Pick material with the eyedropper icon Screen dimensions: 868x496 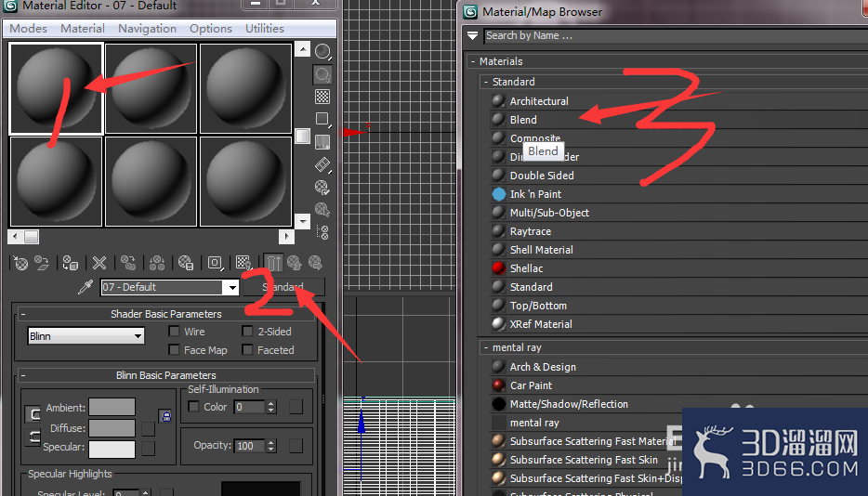pos(85,287)
